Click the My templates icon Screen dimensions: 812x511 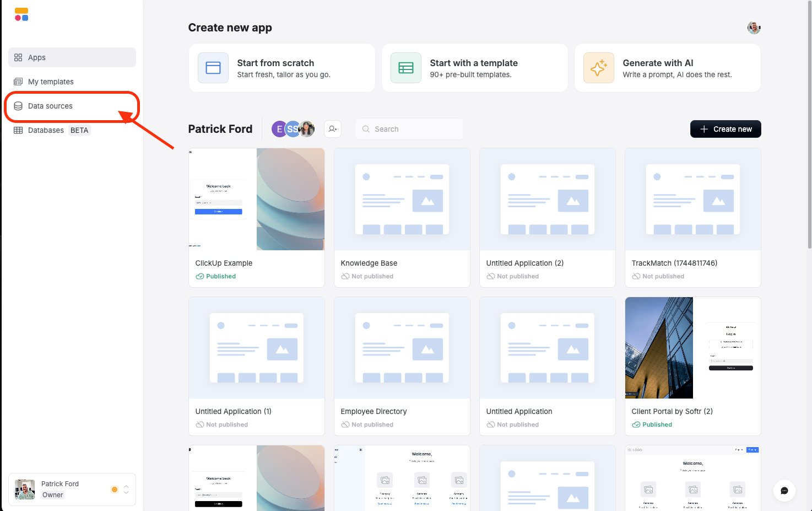pyautogui.click(x=18, y=82)
